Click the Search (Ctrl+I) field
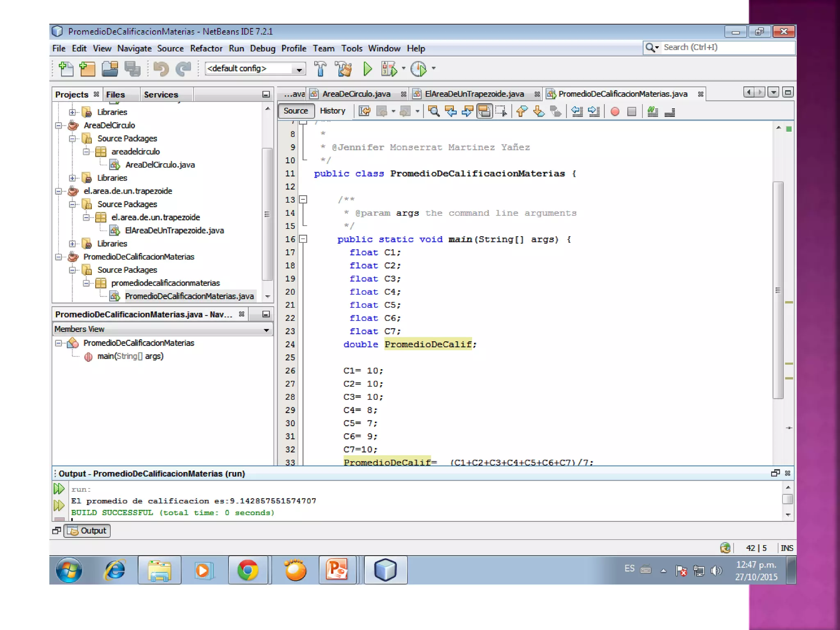Screen dimensions: 840x630 (726, 48)
